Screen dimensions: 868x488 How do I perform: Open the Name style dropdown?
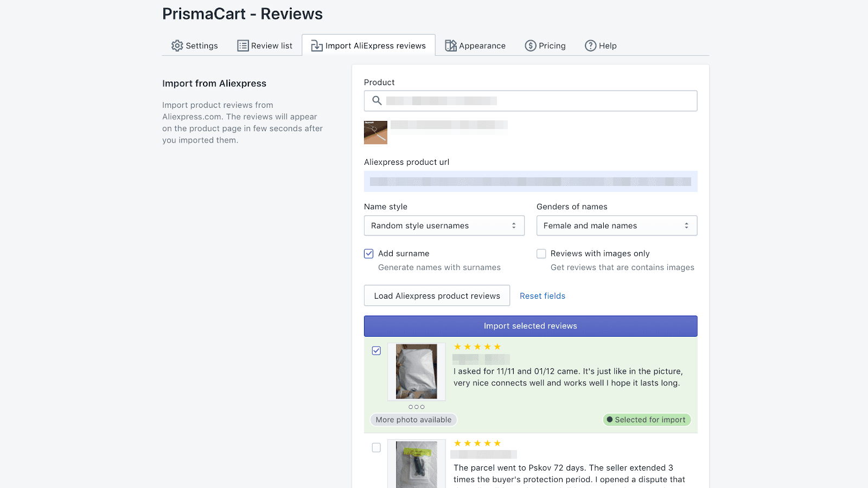coord(444,226)
